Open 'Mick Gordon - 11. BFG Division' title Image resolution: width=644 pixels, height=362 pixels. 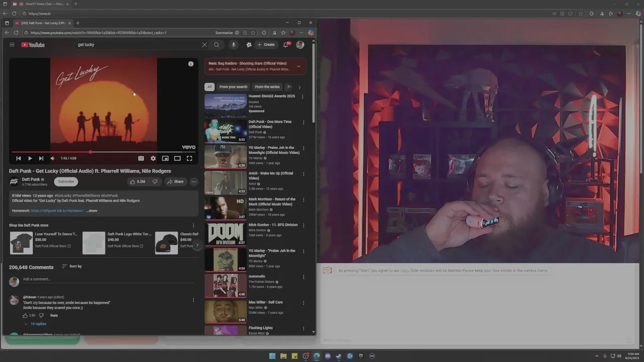coord(273,225)
